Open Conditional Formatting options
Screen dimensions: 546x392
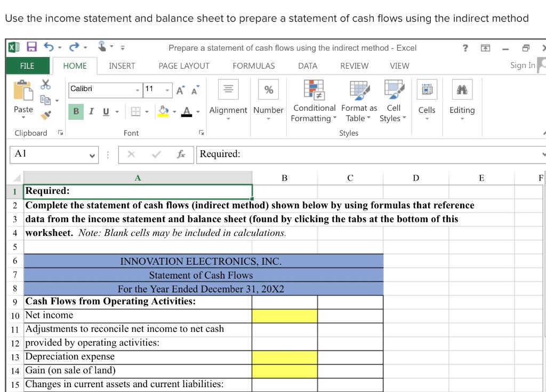click(315, 101)
